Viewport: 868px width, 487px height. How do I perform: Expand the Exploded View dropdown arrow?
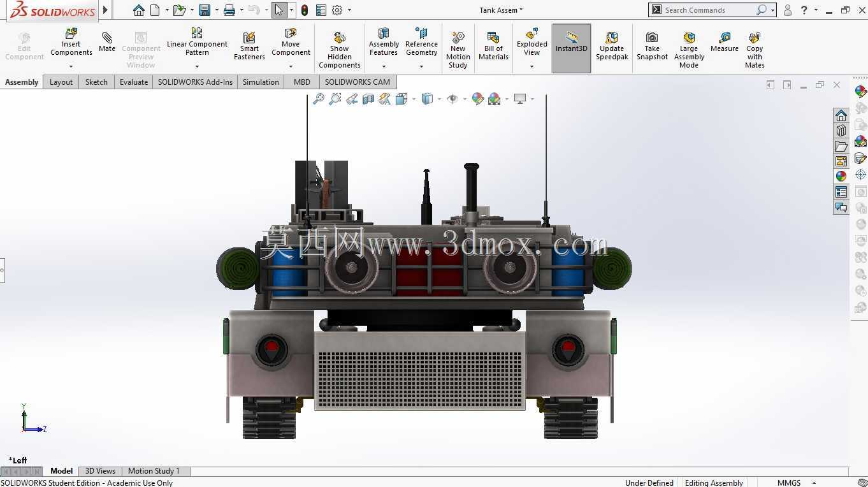point(532,66)
